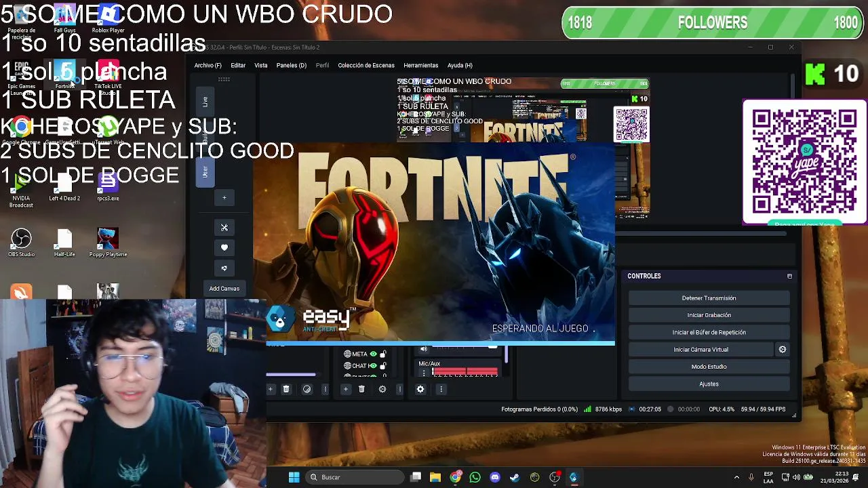Click Iniciar Grabación

709,315
